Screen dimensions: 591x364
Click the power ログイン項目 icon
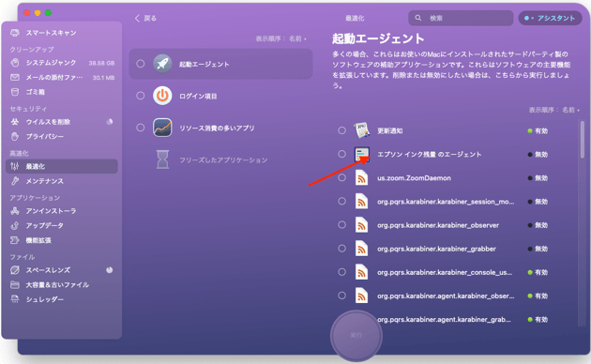pyautogui.click(x=162, y=96)
